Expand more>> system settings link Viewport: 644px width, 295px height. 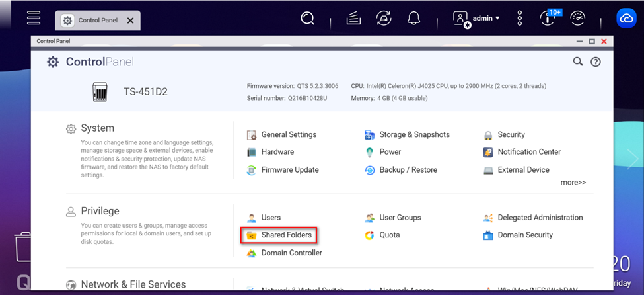pos(573,182)
